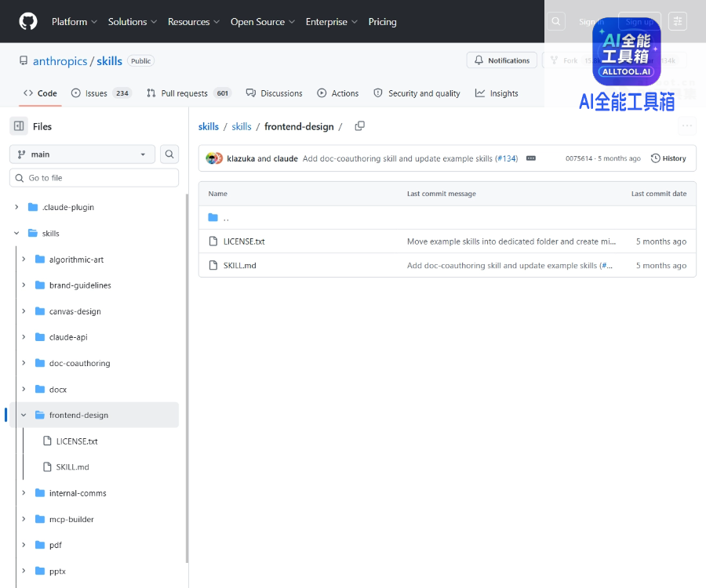Click the .claude-plugin folder icon
The height and width of the screenshot is (588, 706).
click(x=33, y=207)
